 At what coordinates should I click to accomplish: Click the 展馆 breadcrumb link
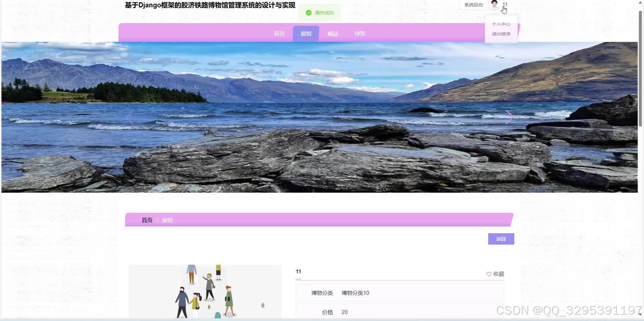coord(167,220)
